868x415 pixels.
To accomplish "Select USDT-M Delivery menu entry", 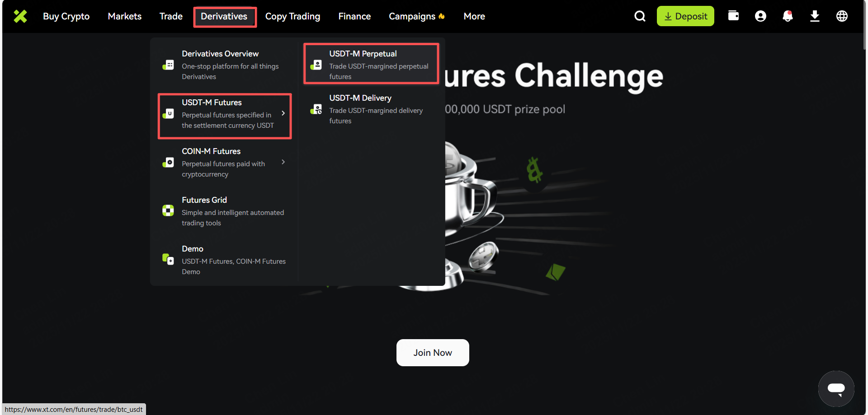I will click(x=371, y=109).
